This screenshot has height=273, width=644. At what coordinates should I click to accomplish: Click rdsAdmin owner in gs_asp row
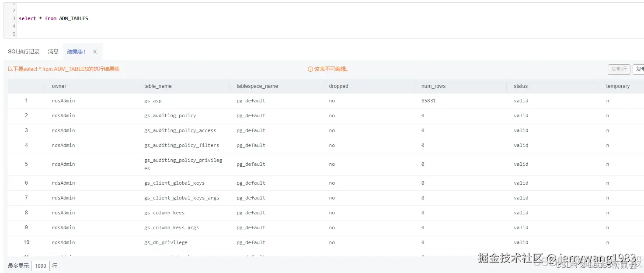click(x=63, y=101)
